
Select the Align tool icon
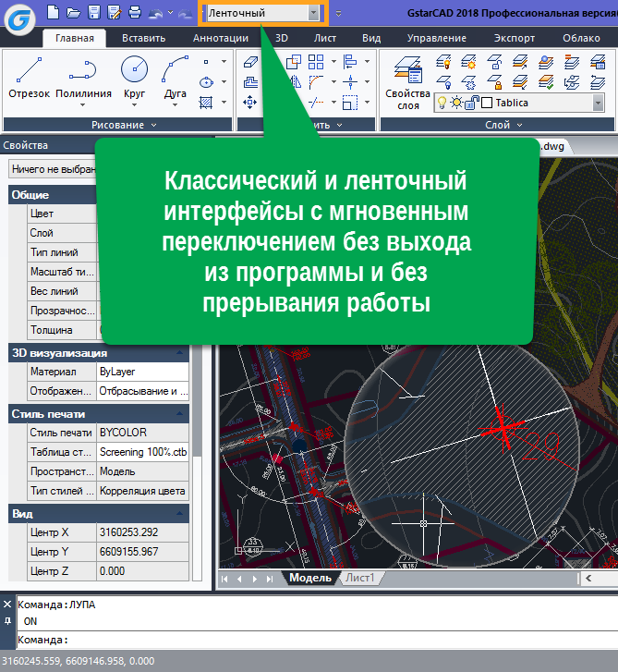click(x=350, y=62)
